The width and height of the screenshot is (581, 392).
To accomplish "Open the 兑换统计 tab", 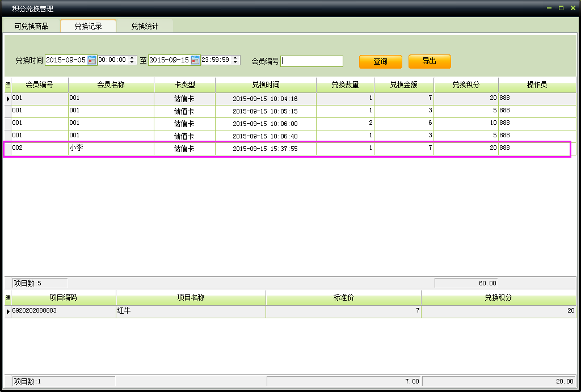I will 145,26.
